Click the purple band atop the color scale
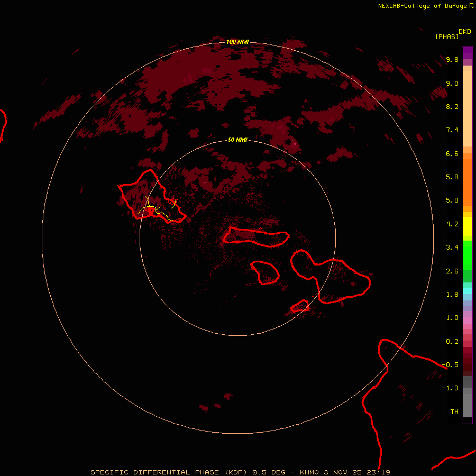The height and width of the screenshot is (476, 476). pyautogui.click(x=467, y=53)
